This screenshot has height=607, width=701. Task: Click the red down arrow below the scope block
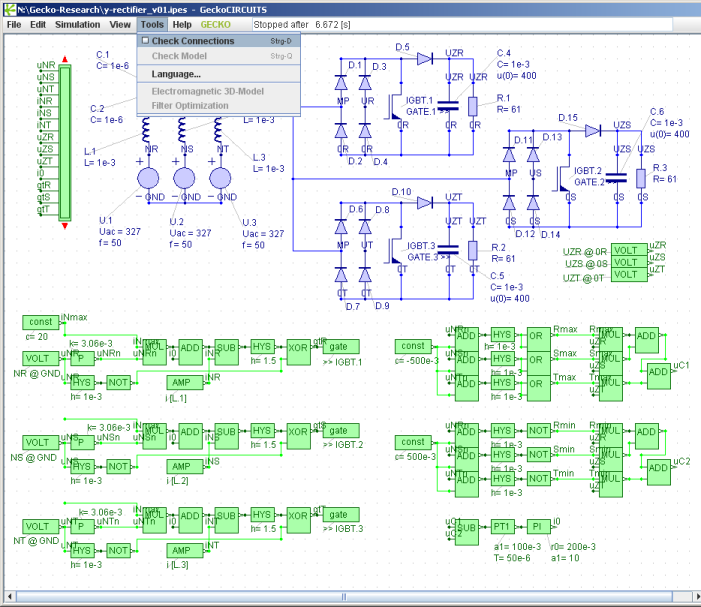coord(65,226)
